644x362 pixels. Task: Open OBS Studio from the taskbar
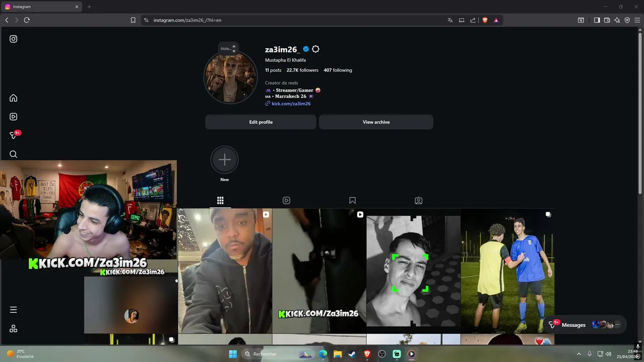382,354
